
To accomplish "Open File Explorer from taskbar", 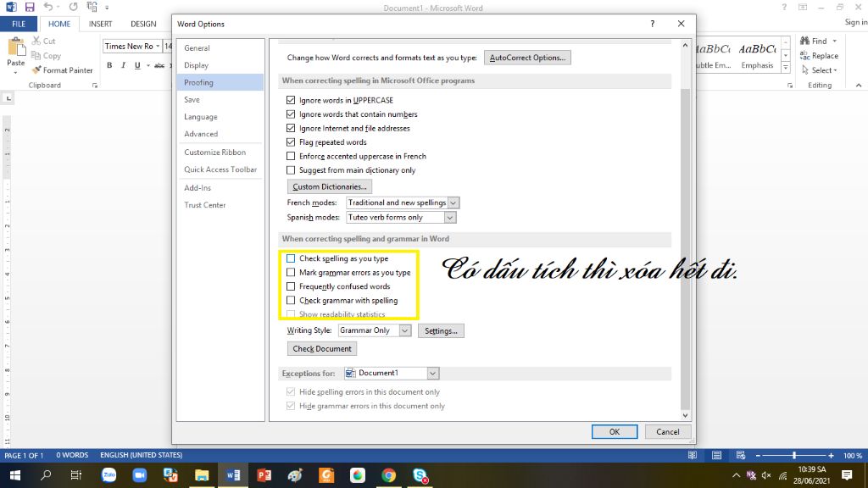I will coord(202,475).
